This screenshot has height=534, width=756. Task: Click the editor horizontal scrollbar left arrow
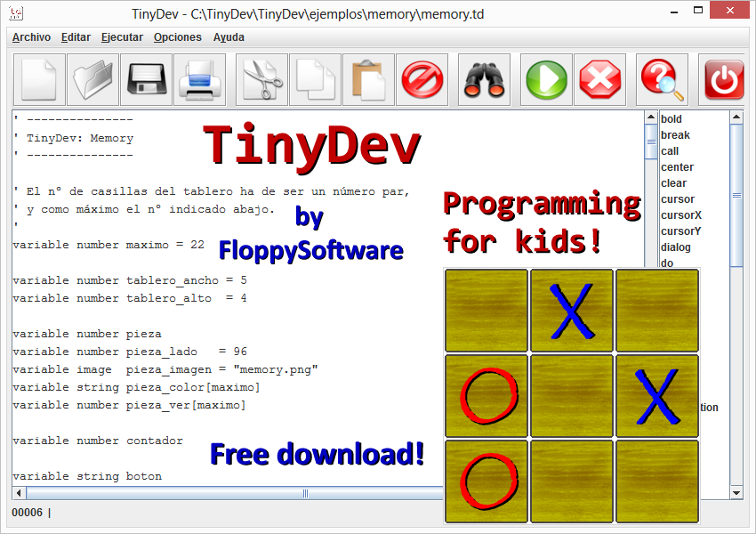coord(19,493)
